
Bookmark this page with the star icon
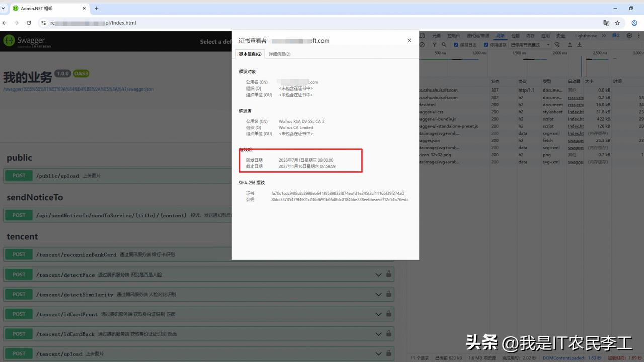click(617, 23)
